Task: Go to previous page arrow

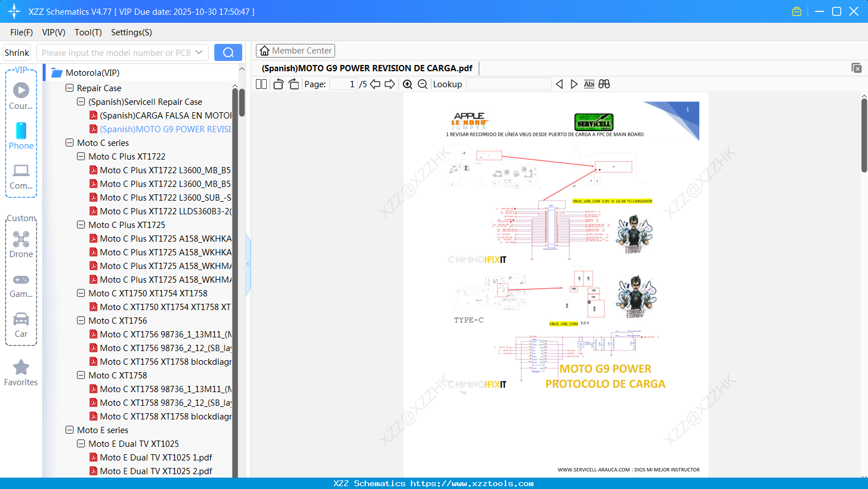Action: pyautogui.click(x=375, y=84)
